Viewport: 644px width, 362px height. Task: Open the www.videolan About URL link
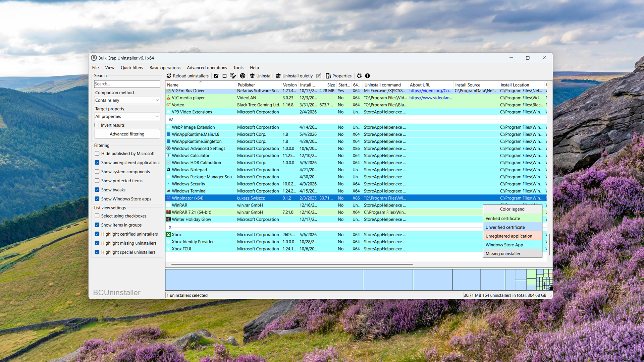click(x=431, y=98)
